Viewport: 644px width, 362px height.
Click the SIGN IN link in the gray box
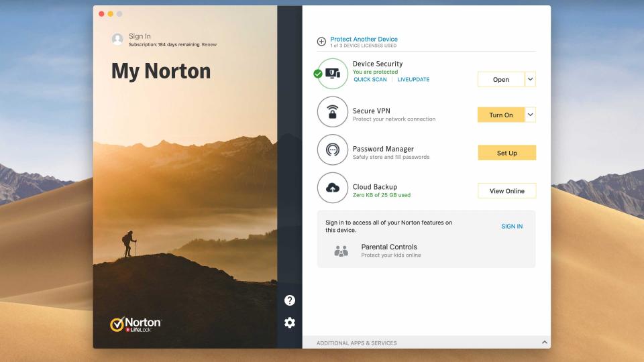(x=512, y=226)
